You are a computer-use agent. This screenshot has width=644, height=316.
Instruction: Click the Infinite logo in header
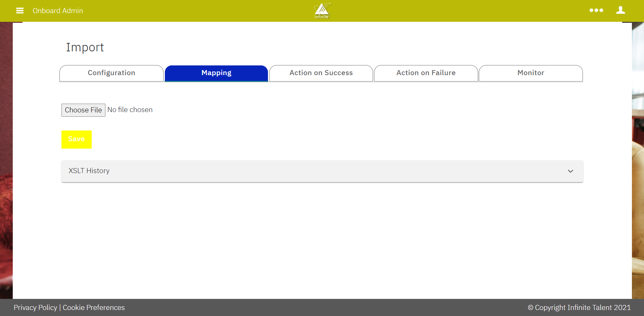[x=322, y=11]
